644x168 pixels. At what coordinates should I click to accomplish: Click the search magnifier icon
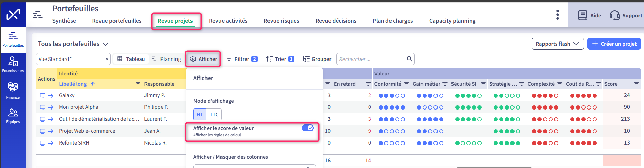click(409, 59)
